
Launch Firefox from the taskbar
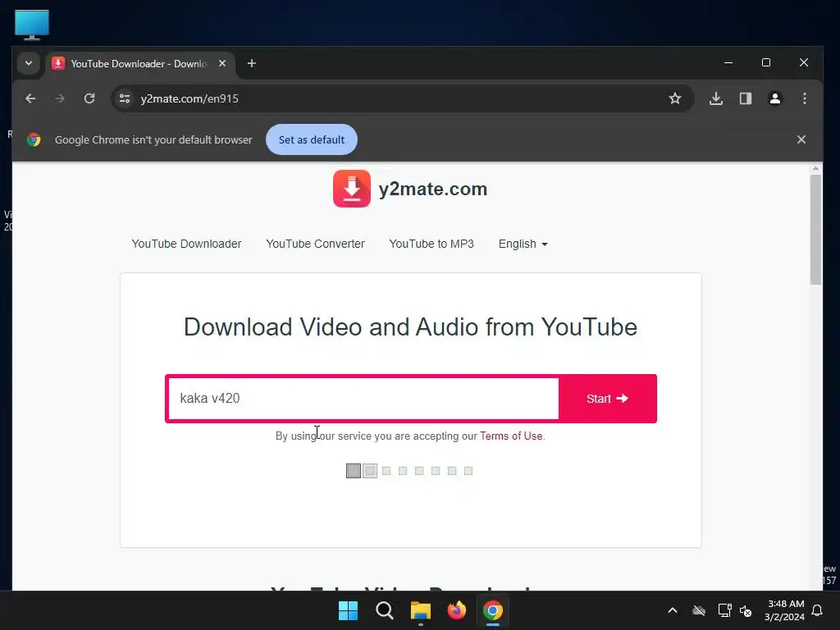click(x=456, y=610)
